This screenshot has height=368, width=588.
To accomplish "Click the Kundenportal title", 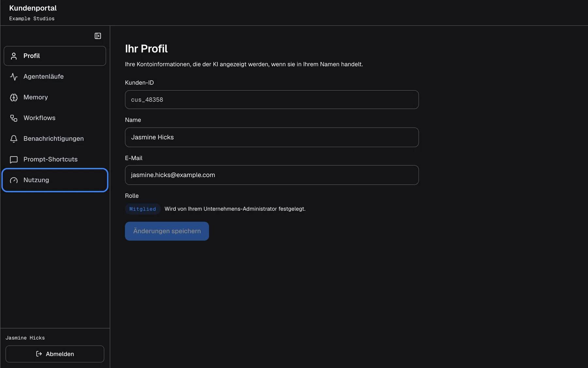I will coord(33,8).
